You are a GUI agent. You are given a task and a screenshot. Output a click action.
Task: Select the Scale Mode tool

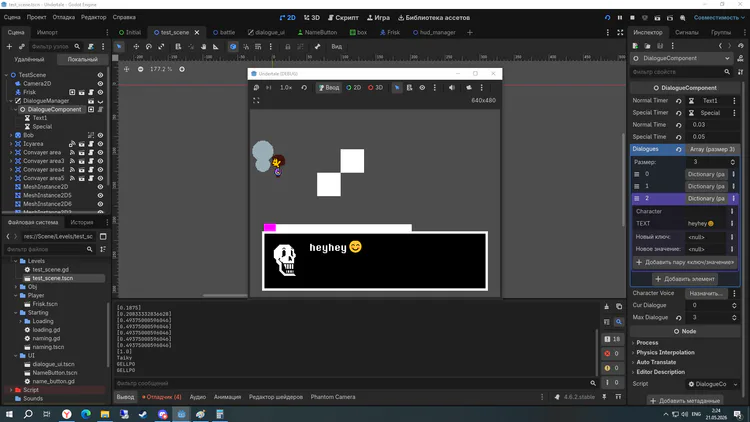(161, 46)
